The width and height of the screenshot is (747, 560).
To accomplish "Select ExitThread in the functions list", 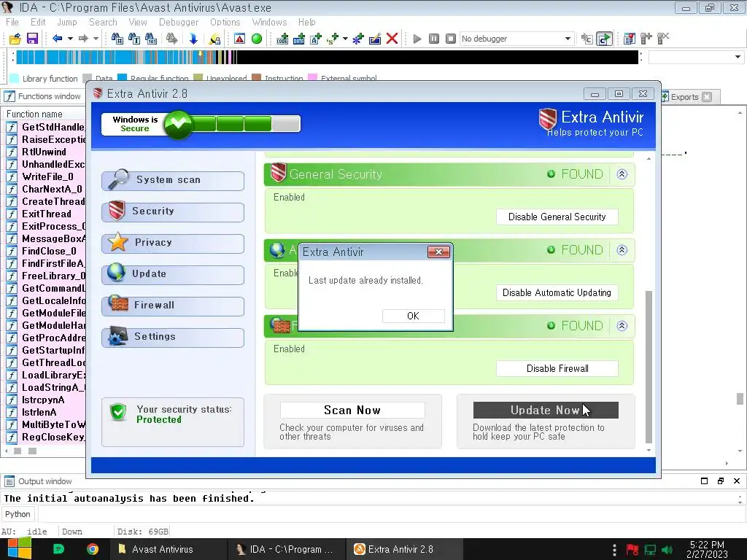I will coord(46,214).
